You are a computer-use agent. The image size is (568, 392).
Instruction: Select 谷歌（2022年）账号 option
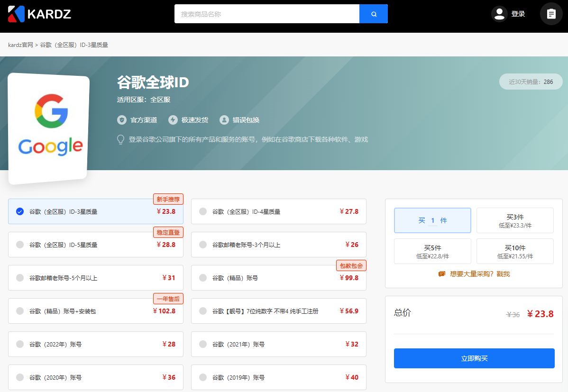click(x=96, y=344)
